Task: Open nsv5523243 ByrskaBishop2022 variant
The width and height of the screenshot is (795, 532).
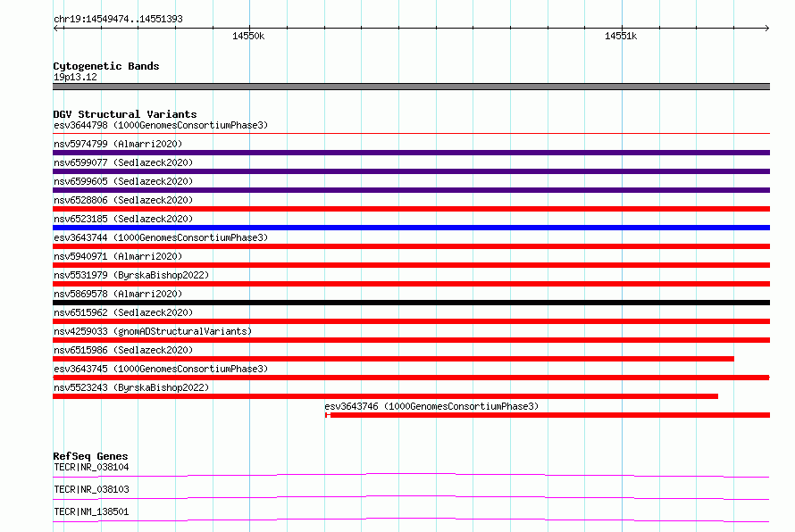Action: [x=385, y=396]
